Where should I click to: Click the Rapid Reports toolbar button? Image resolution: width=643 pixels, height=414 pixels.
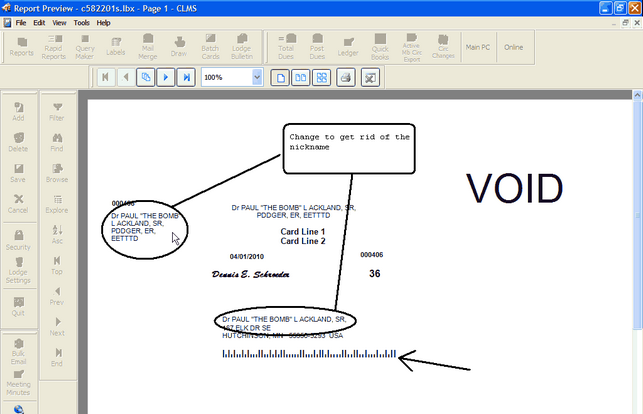pos(54,45)
